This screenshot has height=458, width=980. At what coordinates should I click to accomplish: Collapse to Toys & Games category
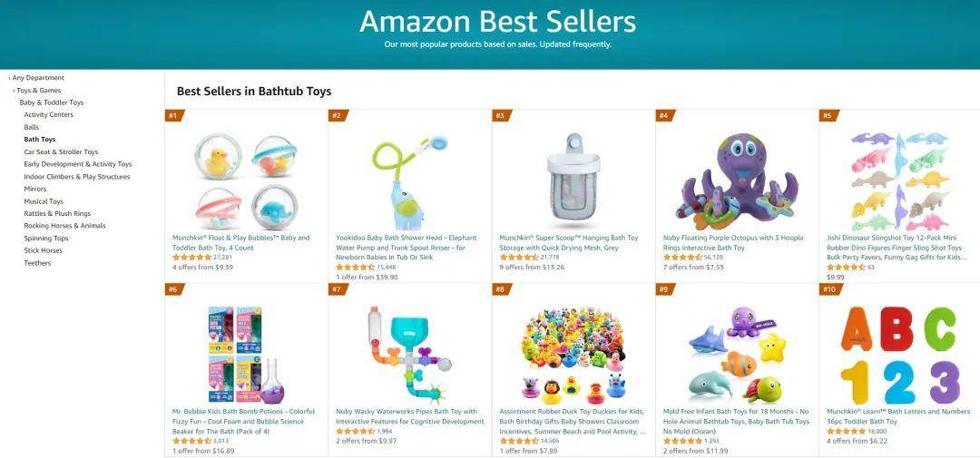(x=39, y=91)
